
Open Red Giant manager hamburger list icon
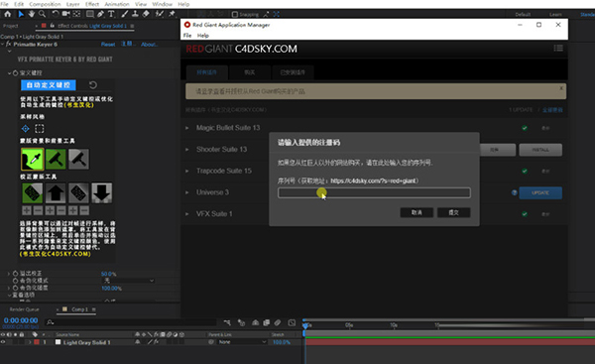click(558, 49)
